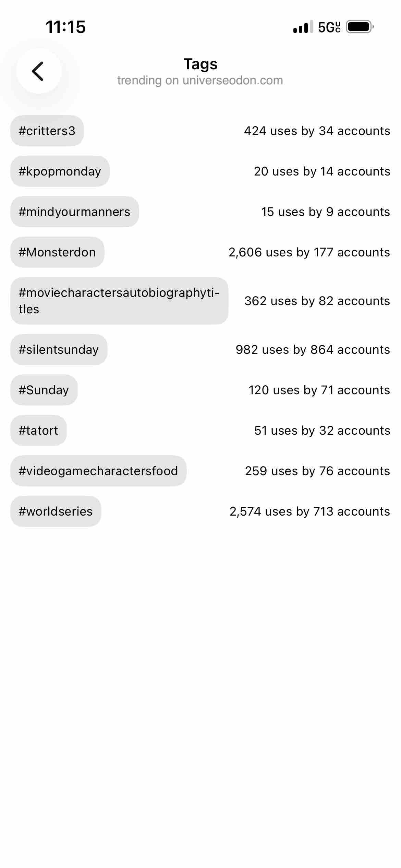
Task: Tap '2,606 uses by 177 accounts' text
Action: [x=309, y=252]
